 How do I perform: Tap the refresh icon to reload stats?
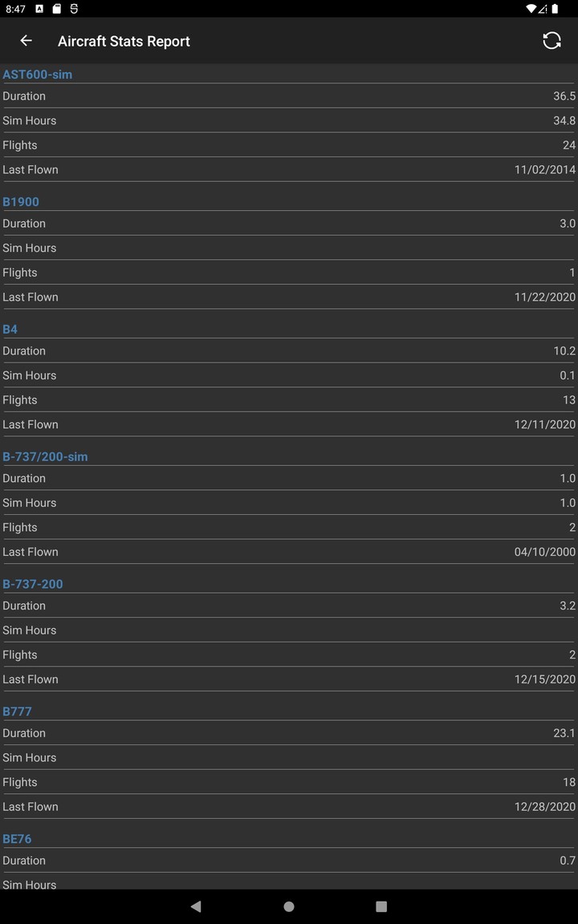[552, 40]
